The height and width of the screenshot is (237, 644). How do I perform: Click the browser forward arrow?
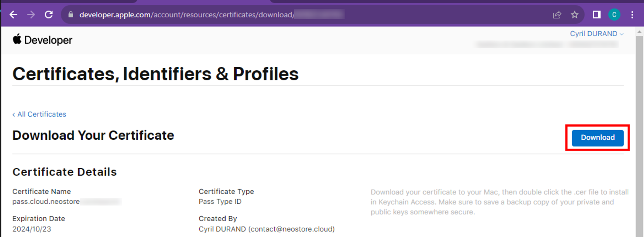click(31, 15)
